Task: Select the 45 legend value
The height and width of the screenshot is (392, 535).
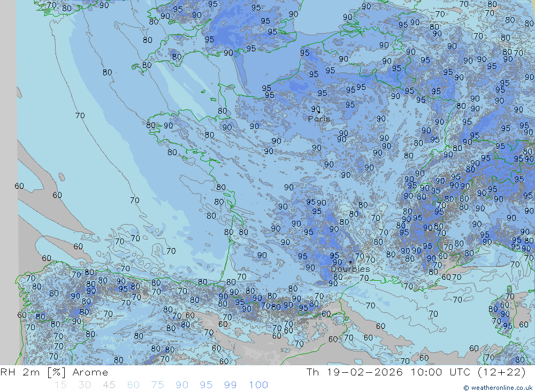Action: [109, 385]
